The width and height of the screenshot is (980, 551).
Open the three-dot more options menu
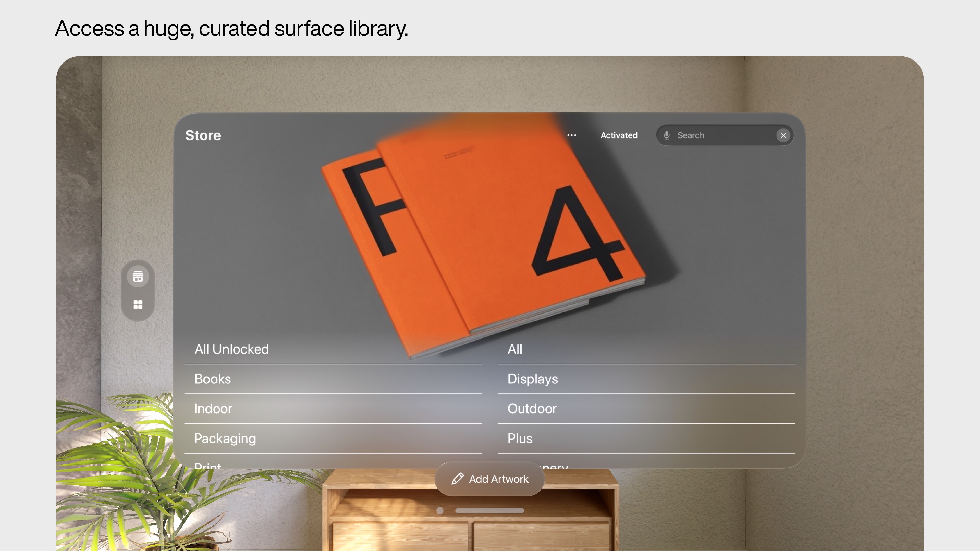pos(571,135)
